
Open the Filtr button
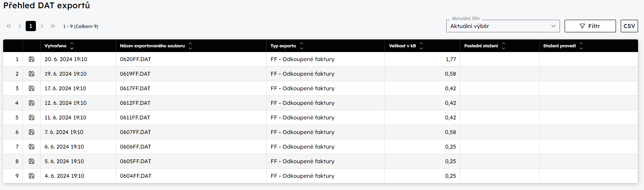tap(590, 26)
